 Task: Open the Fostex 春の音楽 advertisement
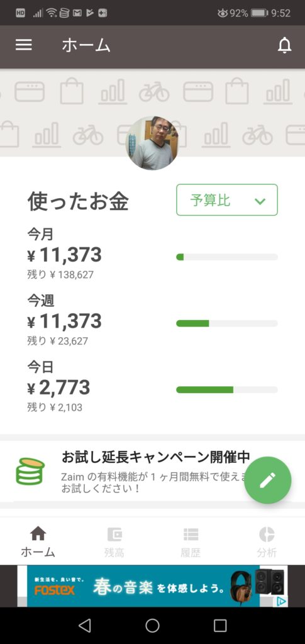point(152,586)
